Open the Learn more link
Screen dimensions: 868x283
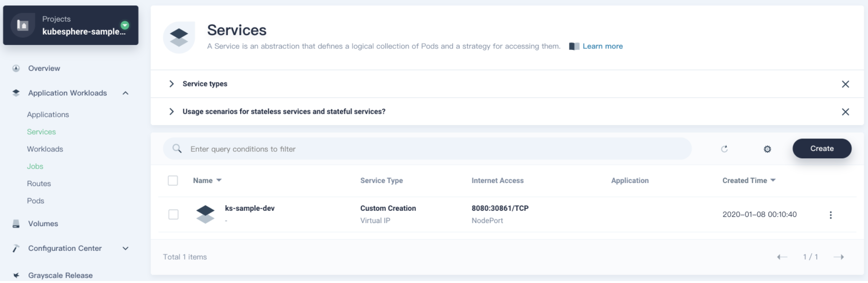point(602,46)
